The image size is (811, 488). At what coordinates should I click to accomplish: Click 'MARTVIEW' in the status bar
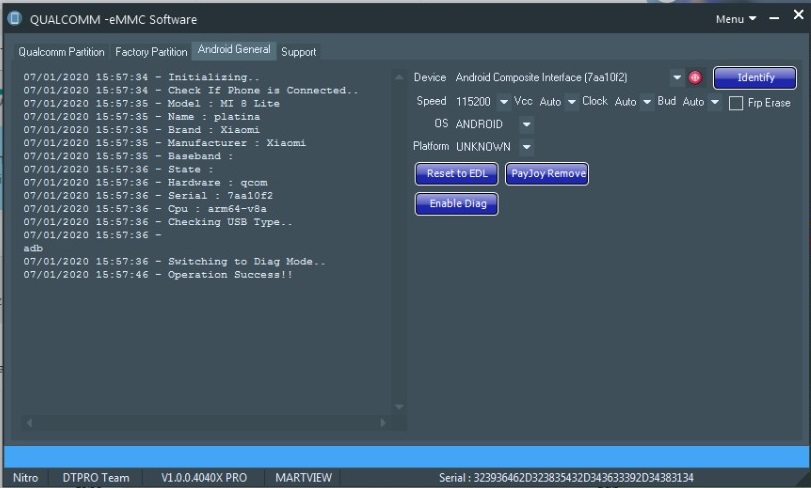point(304,478)
